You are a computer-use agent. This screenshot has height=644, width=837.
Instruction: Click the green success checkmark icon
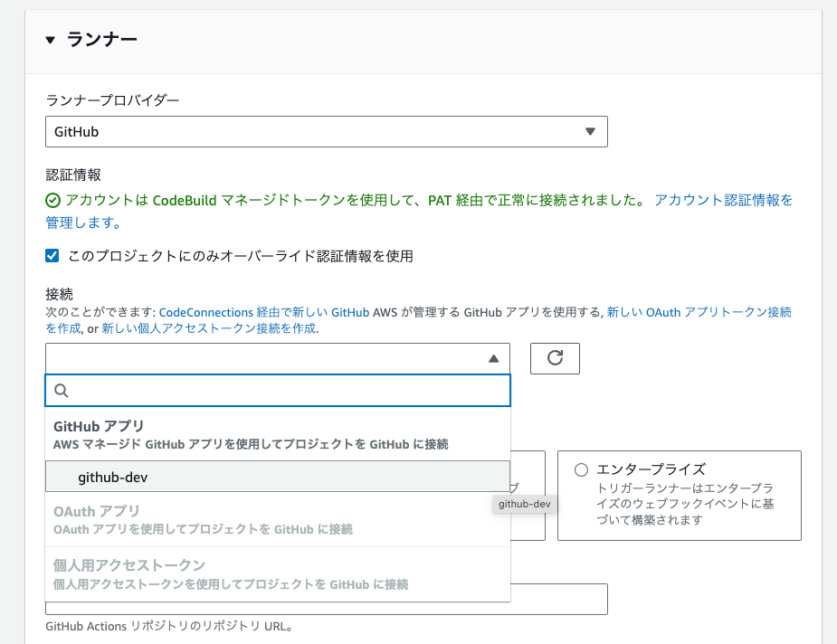coord(52,201)
